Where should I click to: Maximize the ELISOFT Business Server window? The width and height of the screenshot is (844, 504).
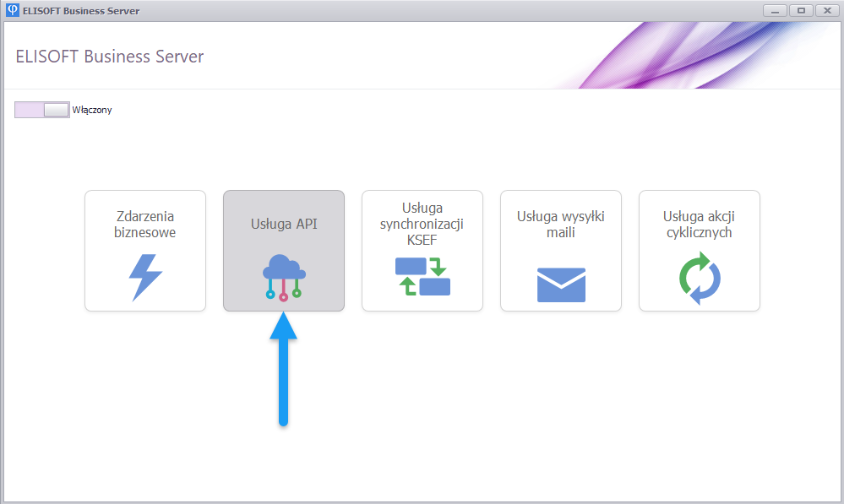tap(800, 10)
